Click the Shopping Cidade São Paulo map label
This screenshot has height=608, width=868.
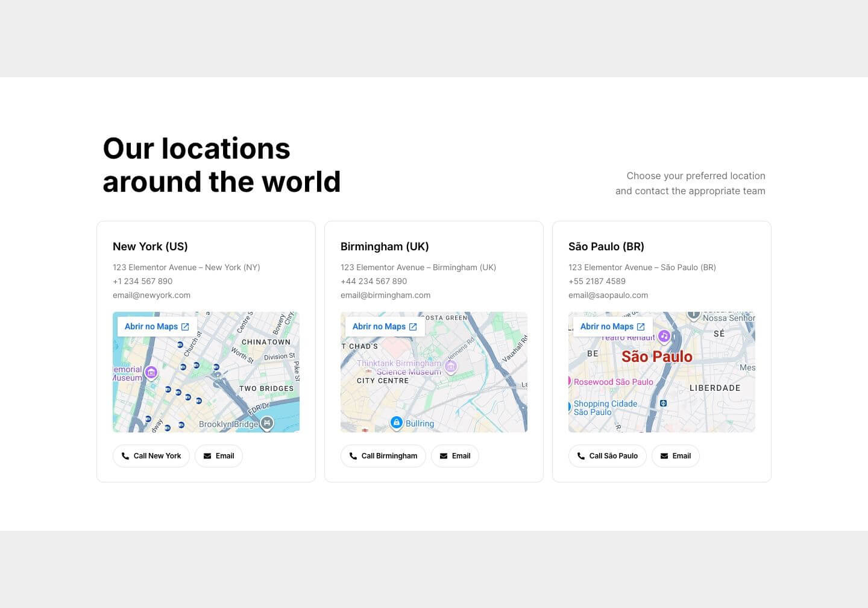(x=605, y=408)
